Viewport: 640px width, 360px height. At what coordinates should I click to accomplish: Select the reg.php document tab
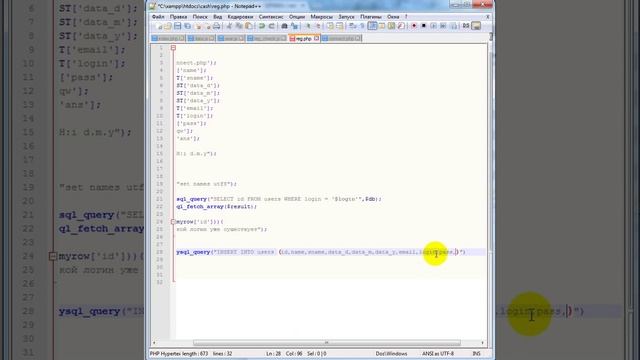click(303, 38)
